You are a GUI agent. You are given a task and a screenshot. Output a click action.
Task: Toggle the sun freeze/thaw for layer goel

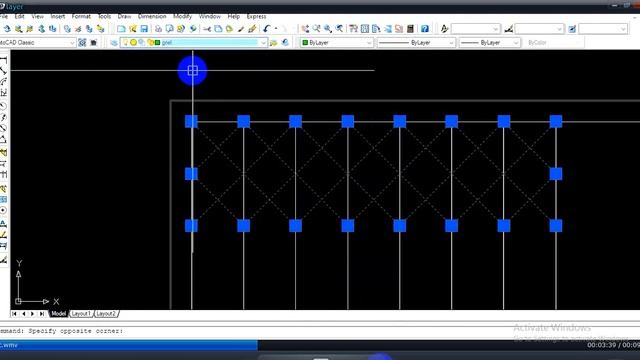click(133, 42)
